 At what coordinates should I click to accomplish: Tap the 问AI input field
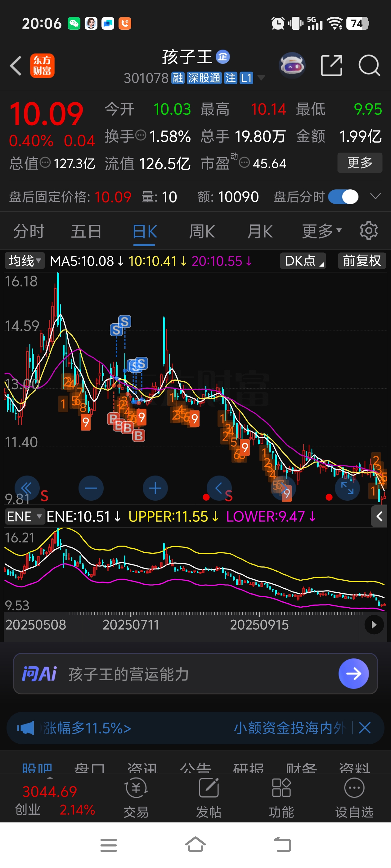195,674
